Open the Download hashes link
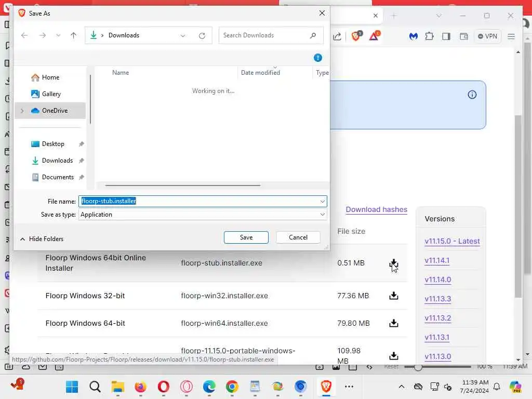 (376, 210)
